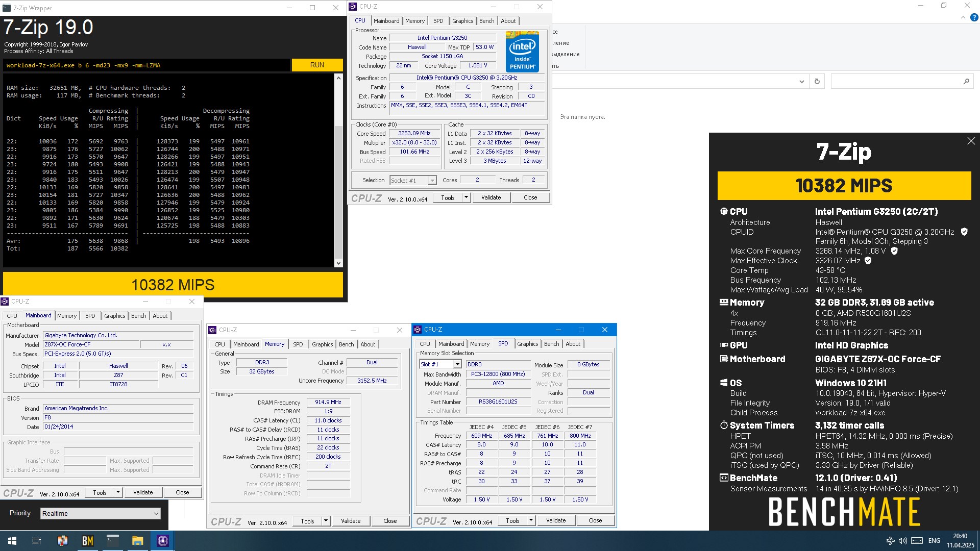This screenshot has width=980, height=551.
Task: Click the Memory module icon in BenchMate panel
Action: 724,303
